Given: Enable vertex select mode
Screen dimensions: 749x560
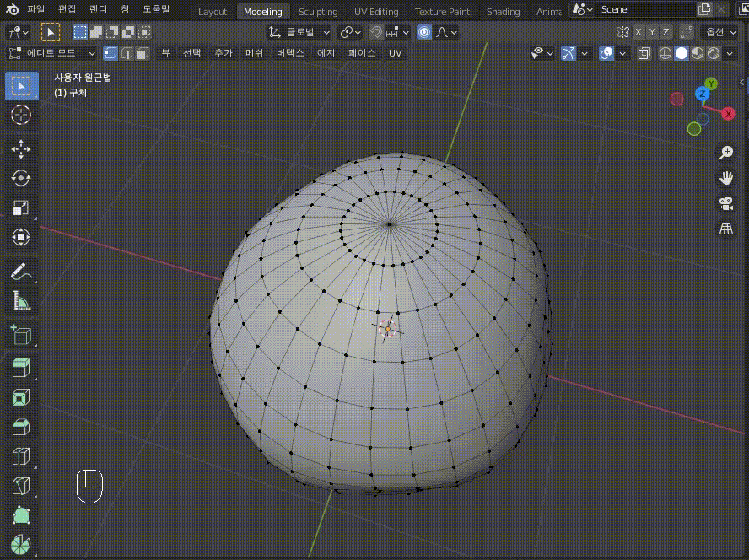Looking at the screenshot, I should pyautogui.click(x=110, y=53).
